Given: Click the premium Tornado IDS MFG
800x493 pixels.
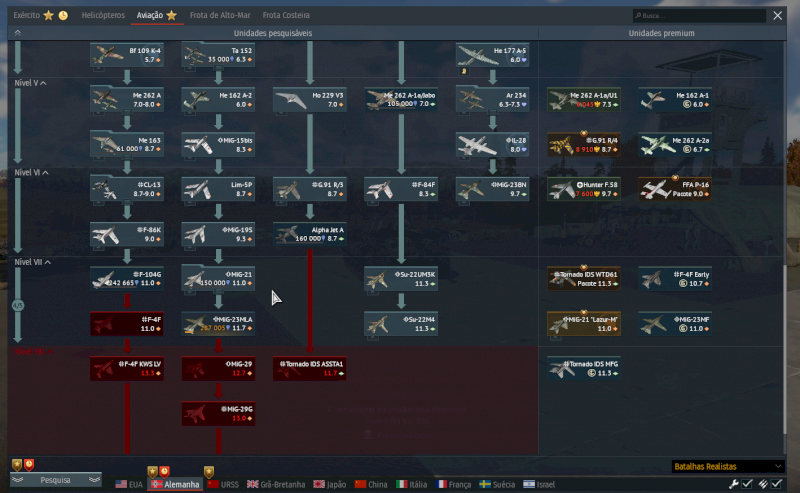Looking at the screenshot, I should point(582,368).
